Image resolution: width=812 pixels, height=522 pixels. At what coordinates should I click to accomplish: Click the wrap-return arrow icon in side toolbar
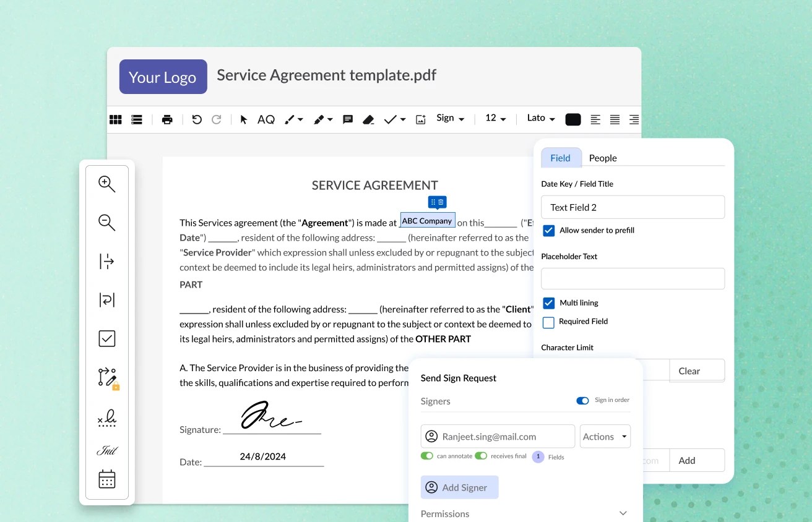(x=107, y=300)
